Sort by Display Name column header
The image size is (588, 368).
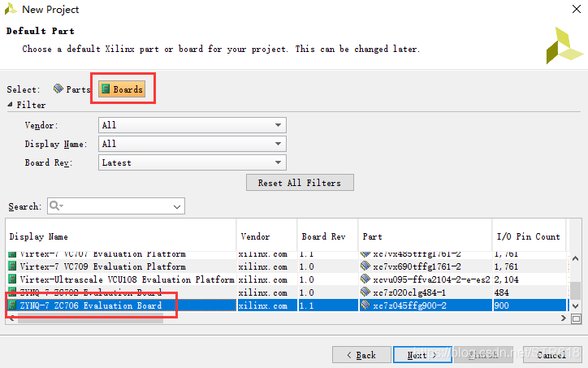(x=121, y=236)
